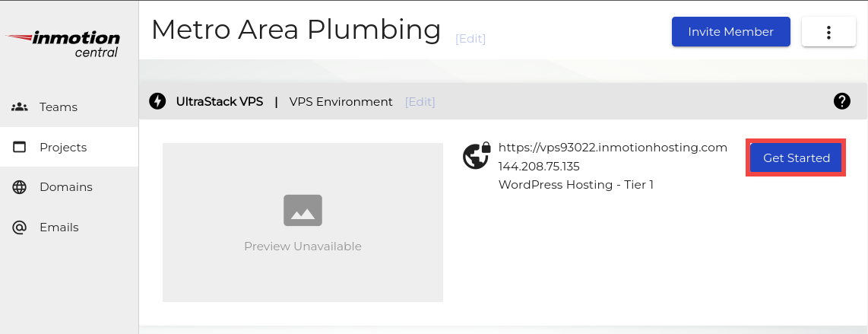Click the secure globe icon beside the URL
Viewport: 868px width, 334px height.
477,156
